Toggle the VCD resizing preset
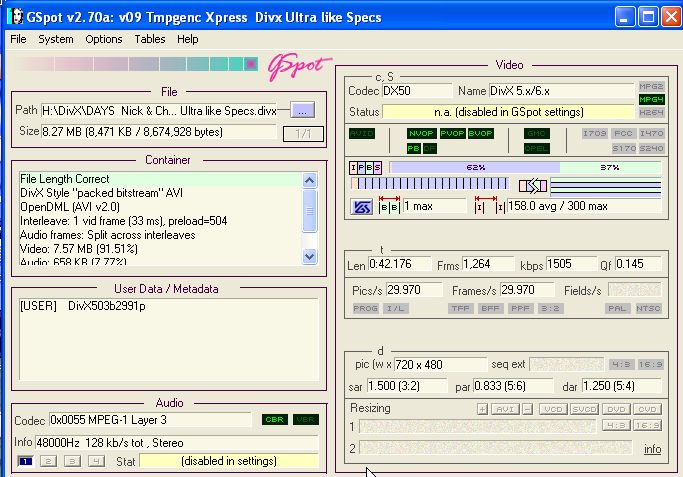 click(x=553, y=409)
